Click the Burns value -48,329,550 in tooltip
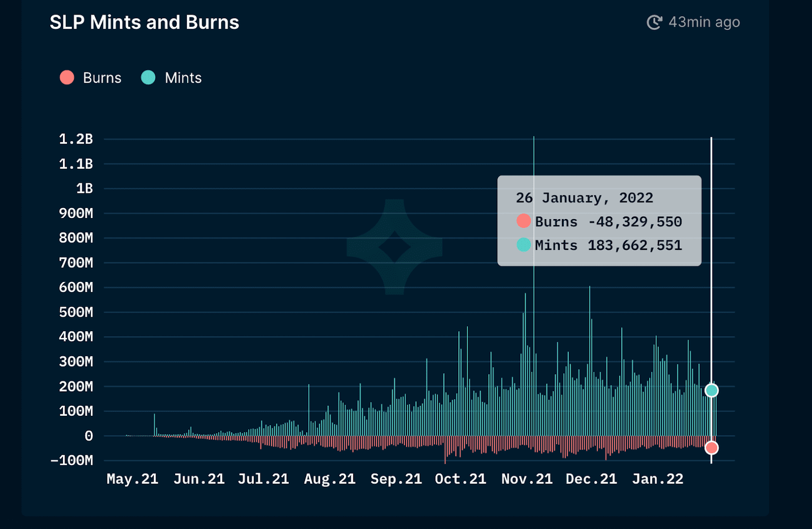Image resolution: width=812 pixels, height=529 pixels. [636, 221]
